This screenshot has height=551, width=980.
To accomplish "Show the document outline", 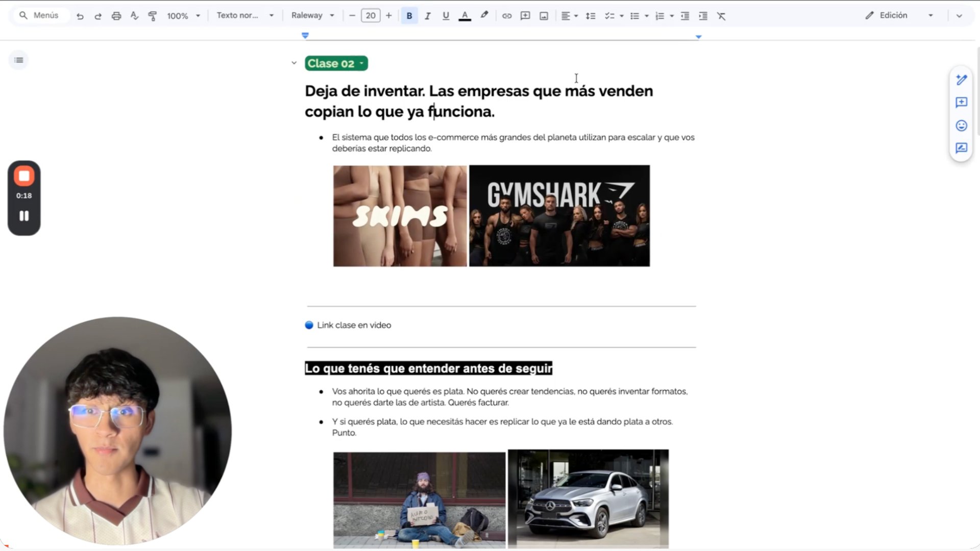I will 19,60.
